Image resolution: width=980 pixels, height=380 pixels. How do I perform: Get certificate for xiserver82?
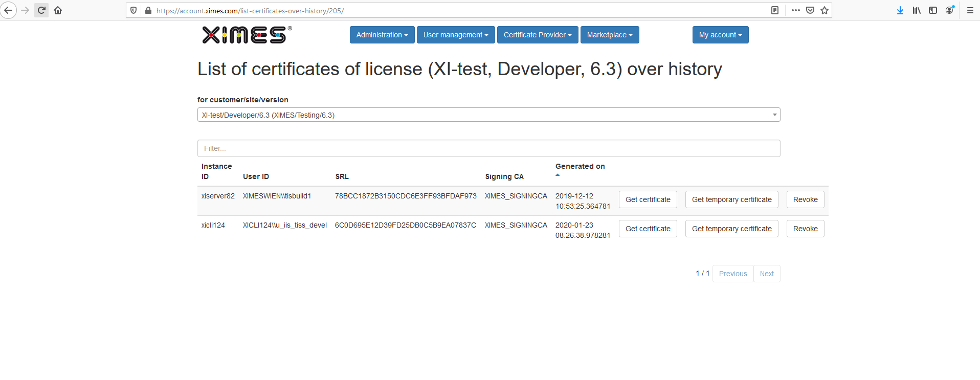click(648, 199)
